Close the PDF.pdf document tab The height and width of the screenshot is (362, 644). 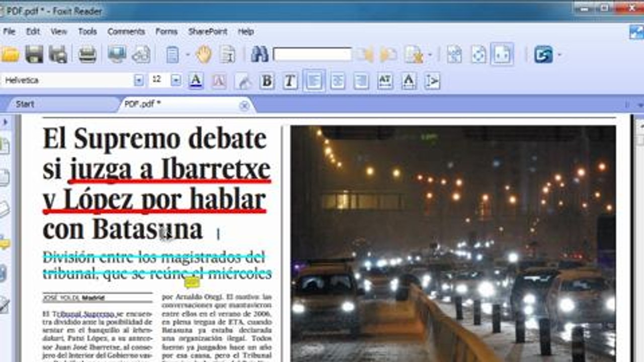244,105
